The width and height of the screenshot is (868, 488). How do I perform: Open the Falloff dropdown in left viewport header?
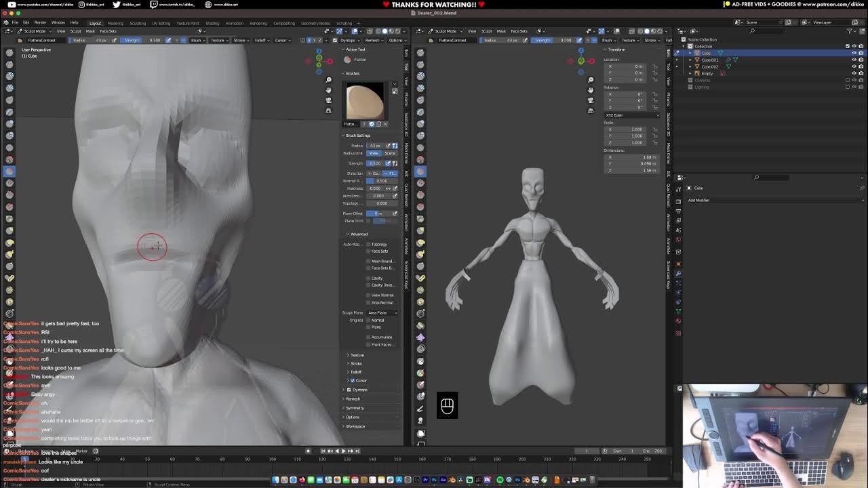click(261, 40)
